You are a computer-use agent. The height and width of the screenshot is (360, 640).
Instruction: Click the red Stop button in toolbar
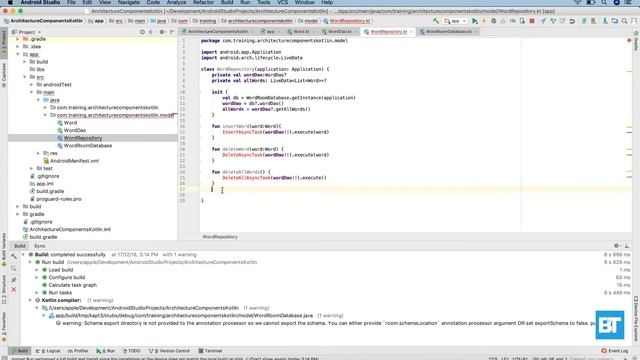[532, 21]
